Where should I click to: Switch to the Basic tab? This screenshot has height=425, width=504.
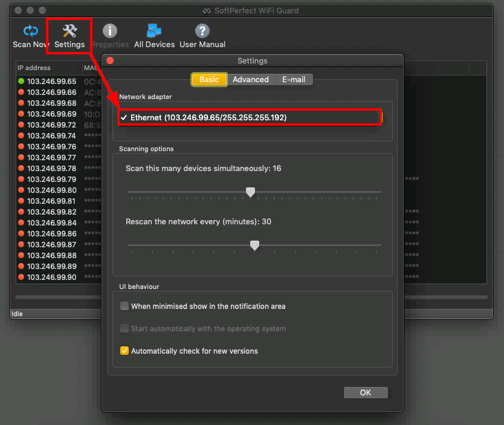209,79
